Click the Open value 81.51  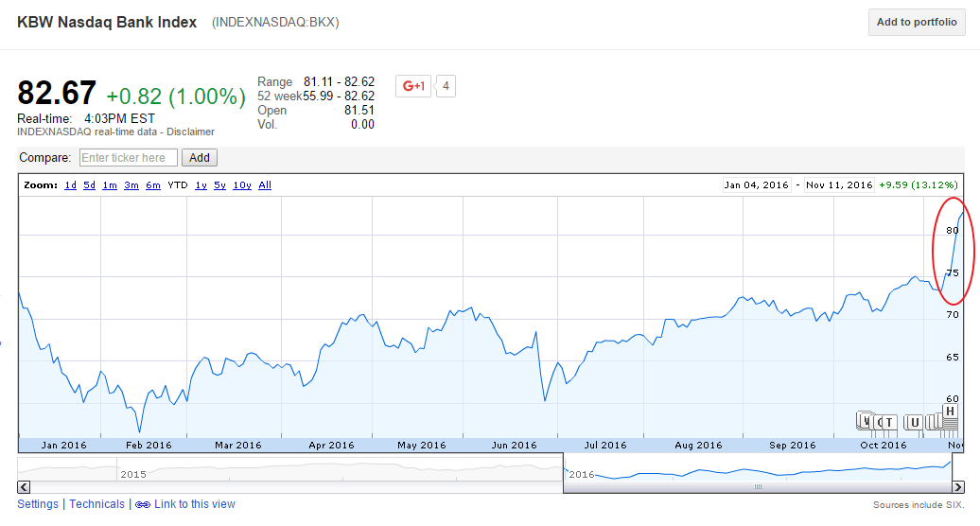point(359,111)
